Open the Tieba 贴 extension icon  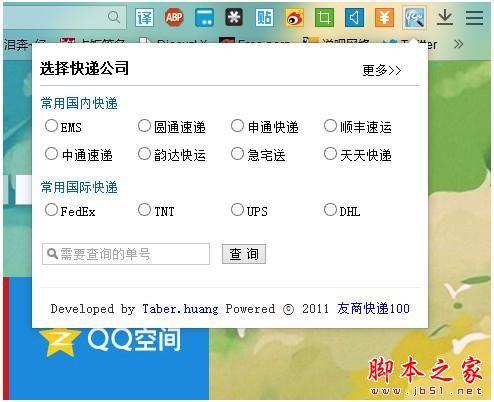click(264, 17)
